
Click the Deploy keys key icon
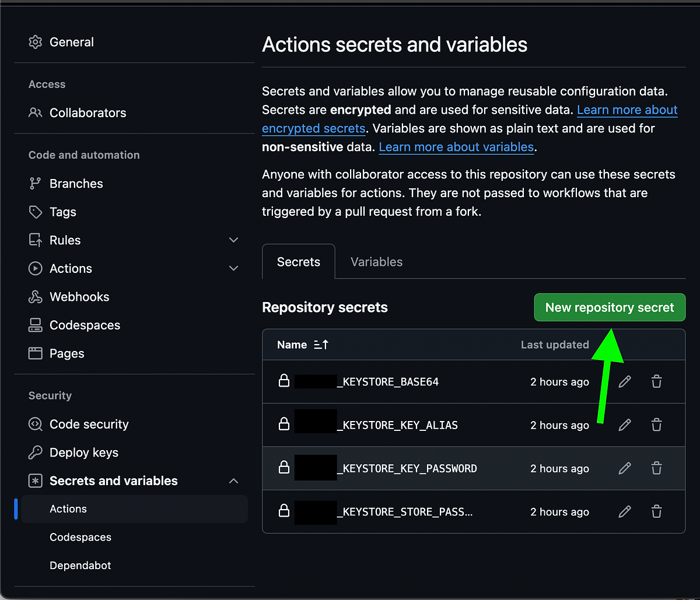click(x=35, y=452)
